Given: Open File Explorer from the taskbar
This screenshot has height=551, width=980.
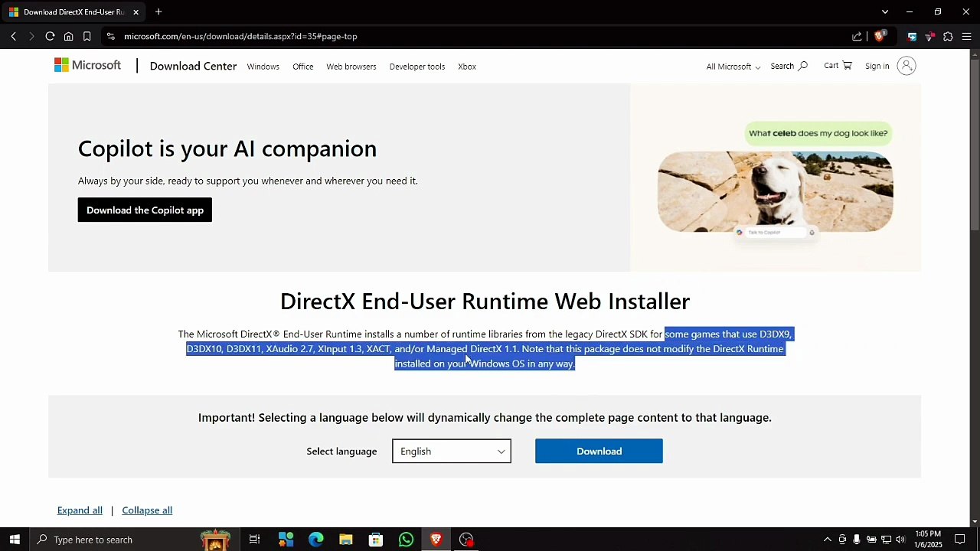Looking at the screenshot, I should tap(345, 540).
